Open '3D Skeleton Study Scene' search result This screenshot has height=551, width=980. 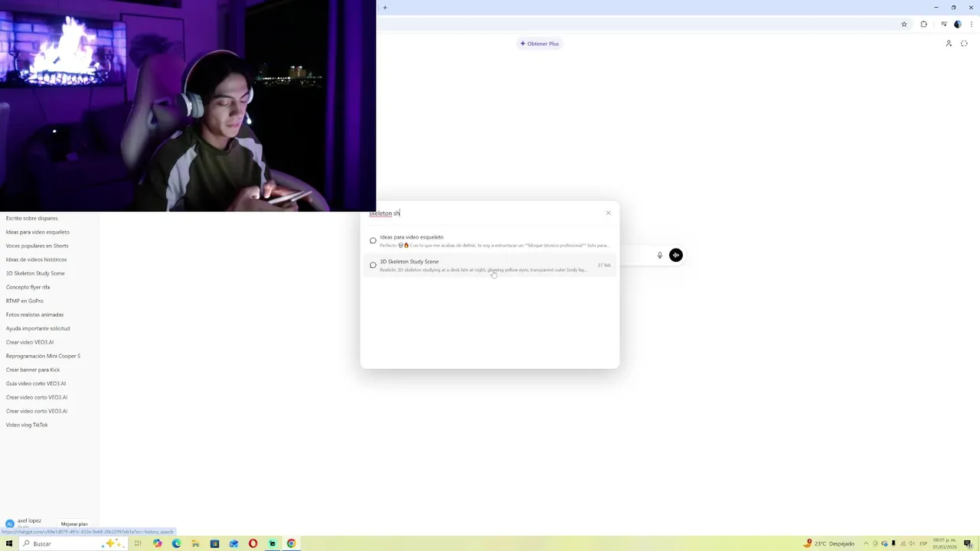tap(490, 266)
